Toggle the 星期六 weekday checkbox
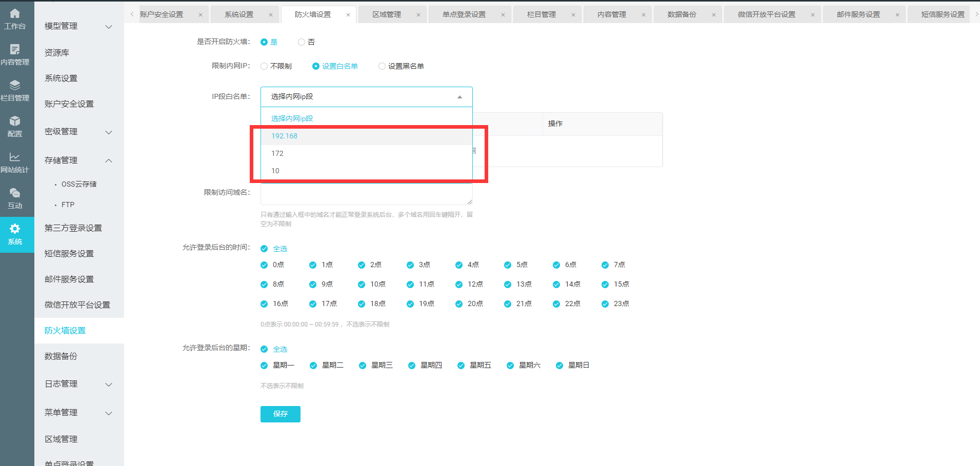Screen dimensions: 980x466 [510, 366]
